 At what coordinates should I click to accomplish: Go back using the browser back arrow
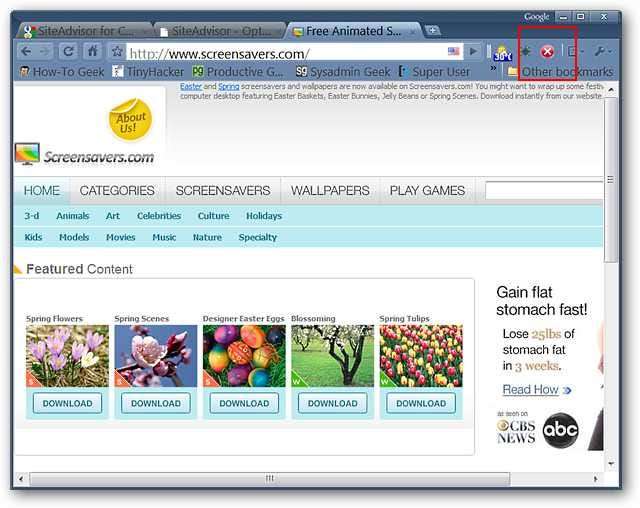coord(27,51)
